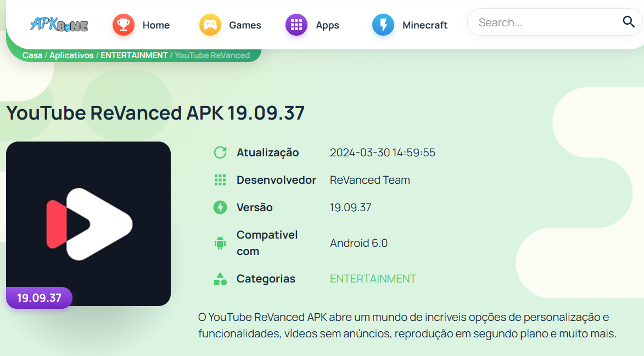
Task: Click the app description paragraph
Action: (407, 325)
